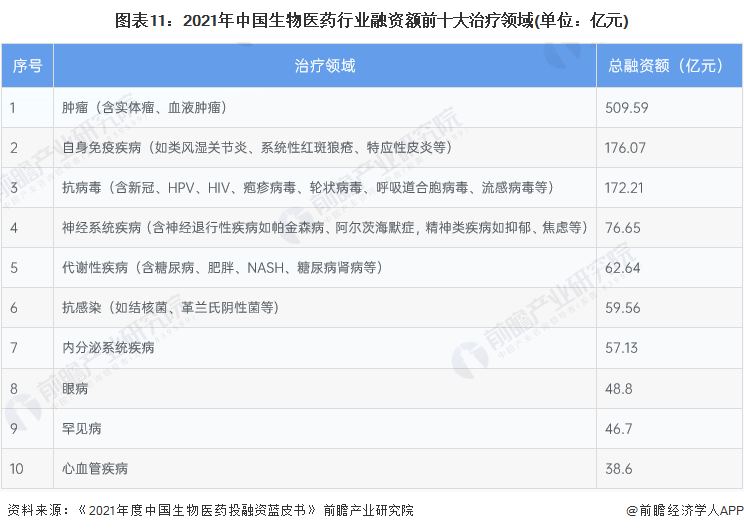This screenshot has height=531, width=744.
Task: Click the value 176.07
Action: tap(627, 147)
